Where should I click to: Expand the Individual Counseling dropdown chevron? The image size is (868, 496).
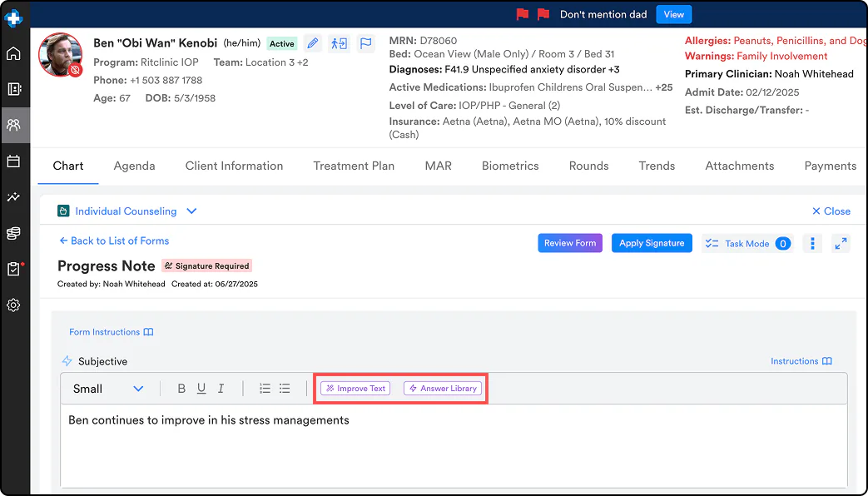pyautogui.click(x=191, y=211)
